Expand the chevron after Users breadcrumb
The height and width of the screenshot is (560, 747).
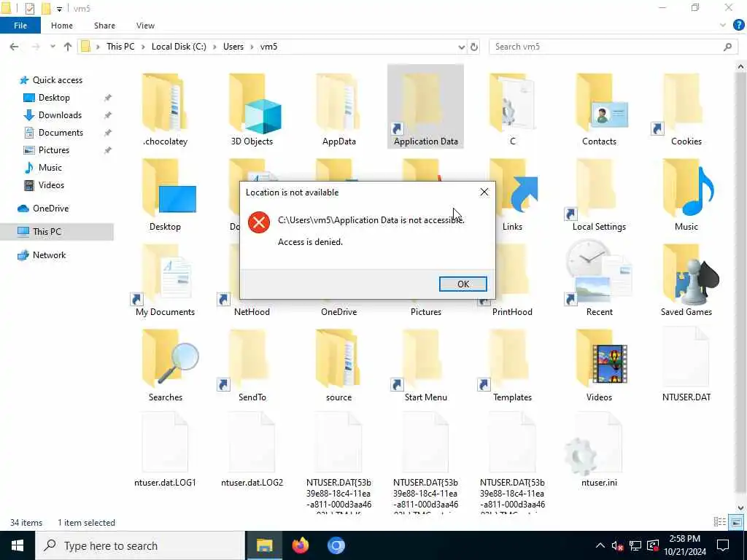252,47
